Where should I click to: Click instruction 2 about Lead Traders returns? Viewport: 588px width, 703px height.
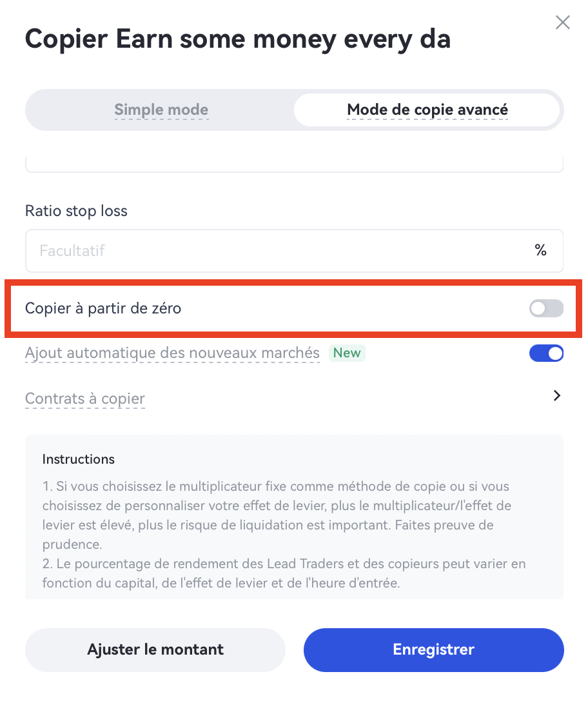(x=284, y=573)
